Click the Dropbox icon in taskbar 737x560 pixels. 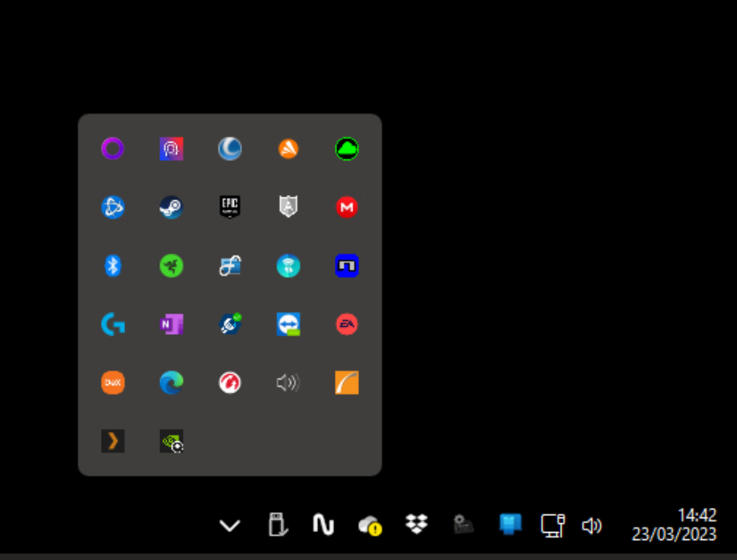tap(417, 525)
